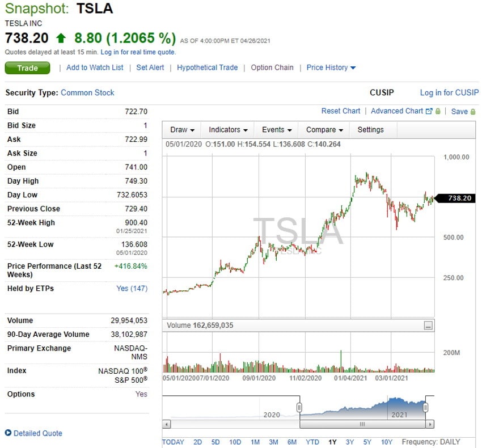482x448 pixels.
Task: Open the Detailed Quote link
Action: tap(38, 433)
